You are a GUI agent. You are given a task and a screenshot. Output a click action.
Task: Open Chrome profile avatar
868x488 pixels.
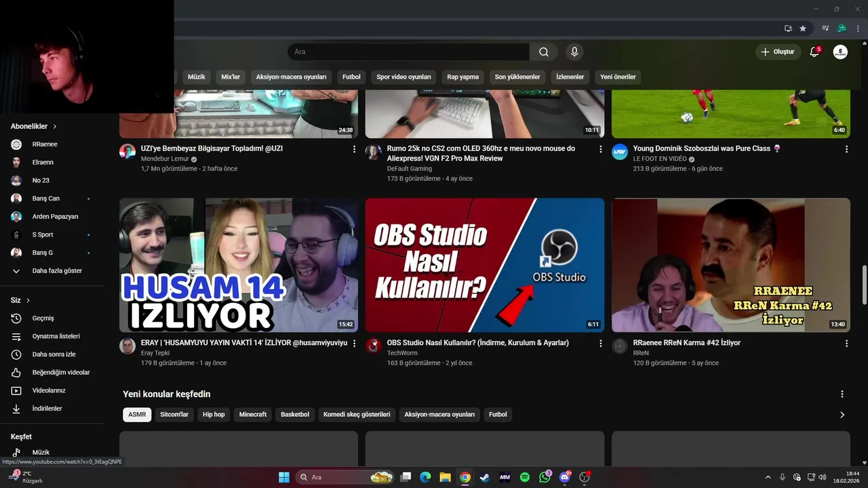[x=842, y=28]
